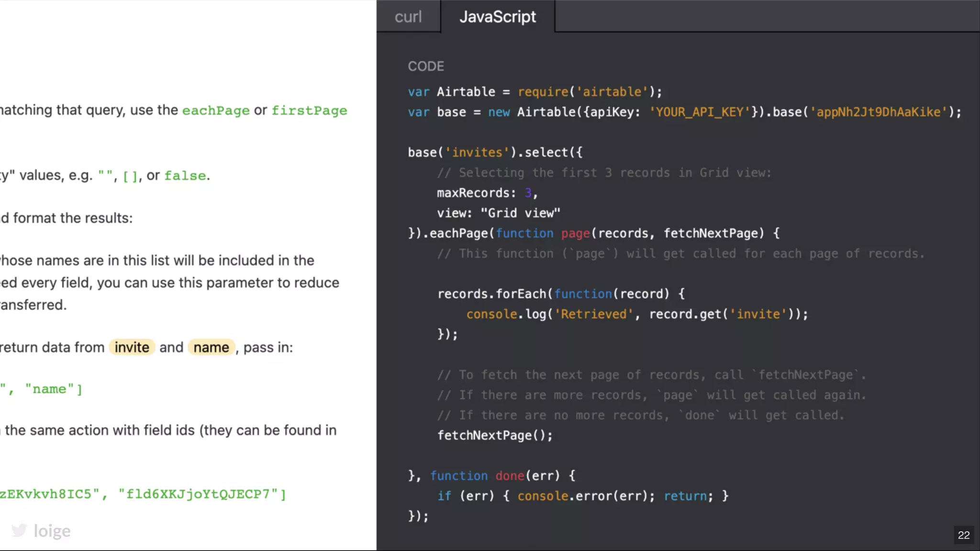The height and width of the screenshot is (551, 980).
Task: Click the Twitter bird icon
Action: click(19, 530)
